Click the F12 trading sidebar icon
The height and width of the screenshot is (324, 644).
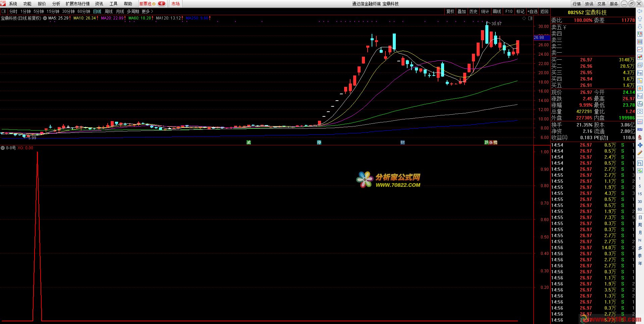[640, 96]
